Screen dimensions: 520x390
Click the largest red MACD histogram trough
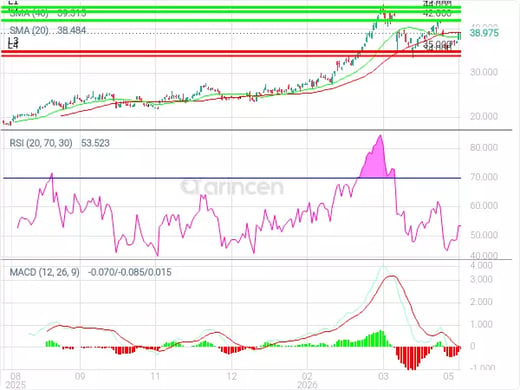pos(412,358)
